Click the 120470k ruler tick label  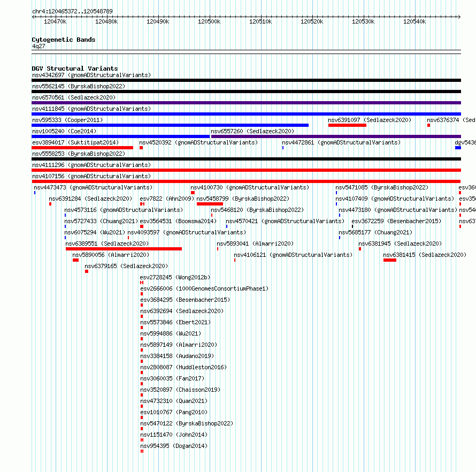pyautogui.click(x=55, y=21)
